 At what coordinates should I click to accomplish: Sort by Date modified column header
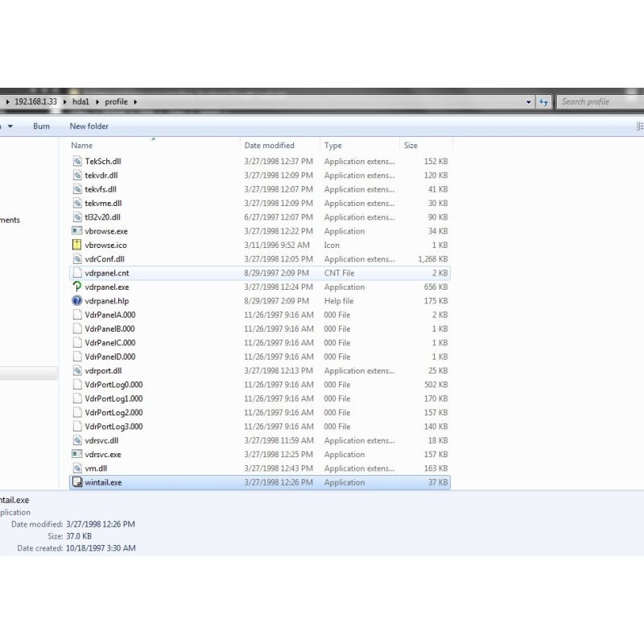click(x=269, y=146)
